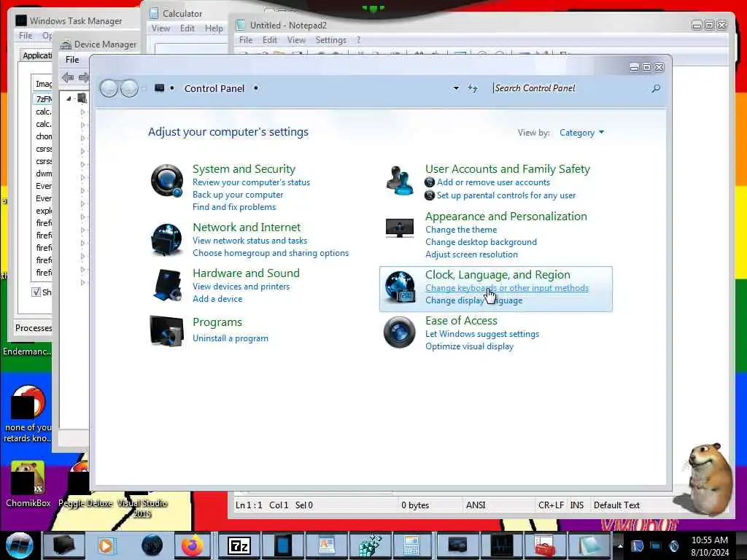
Task: Click the clock showing 10:55 AM
Action: (709, 540)
